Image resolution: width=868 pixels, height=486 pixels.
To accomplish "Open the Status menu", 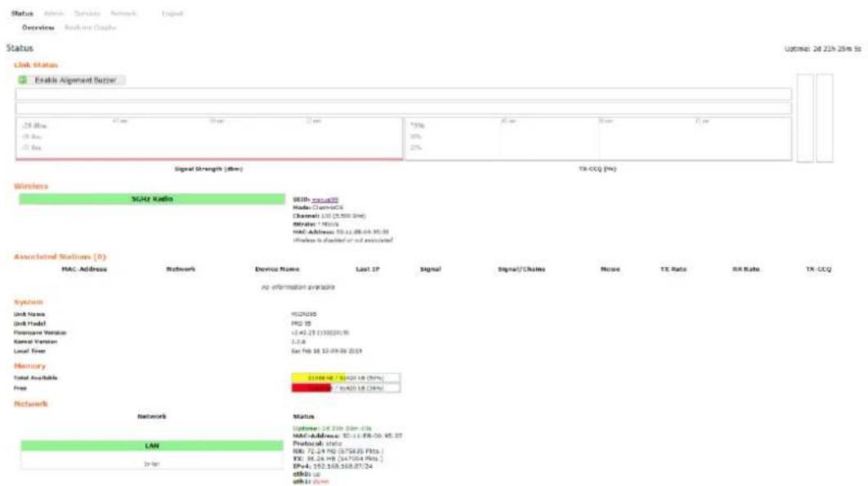I will pyautogui.click(x=22, y=13).
